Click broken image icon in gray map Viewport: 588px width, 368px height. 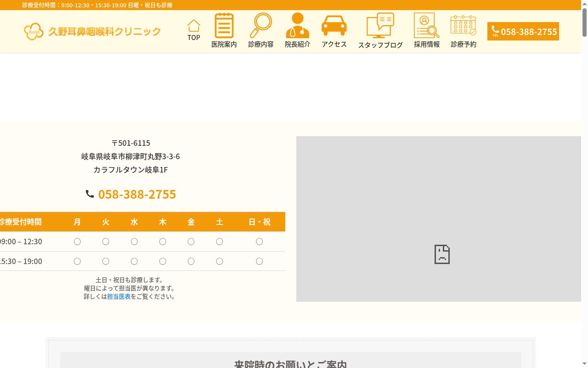(x=442, y=254)
